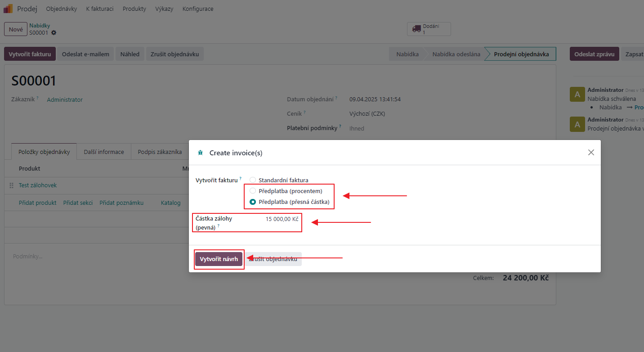Select Předplatba (přesná částka) radio button
The width and height of the screenshot is (644, 352).
coord(253,202)
